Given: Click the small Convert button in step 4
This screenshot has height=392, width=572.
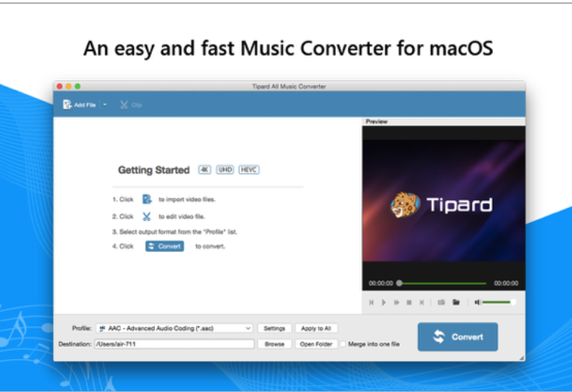Looking at the screenshot, I should pos(164,246).
